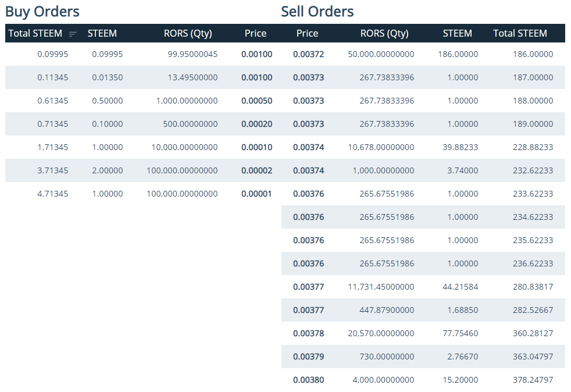Select sell total 187.00000
571x392 pixels.
(533, 77)
